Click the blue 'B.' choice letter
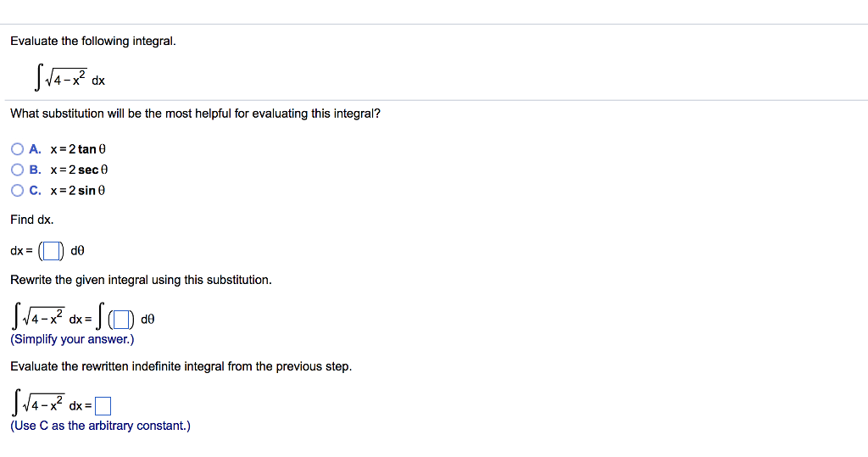Screen dimensions: 868x457 point(35,170)
